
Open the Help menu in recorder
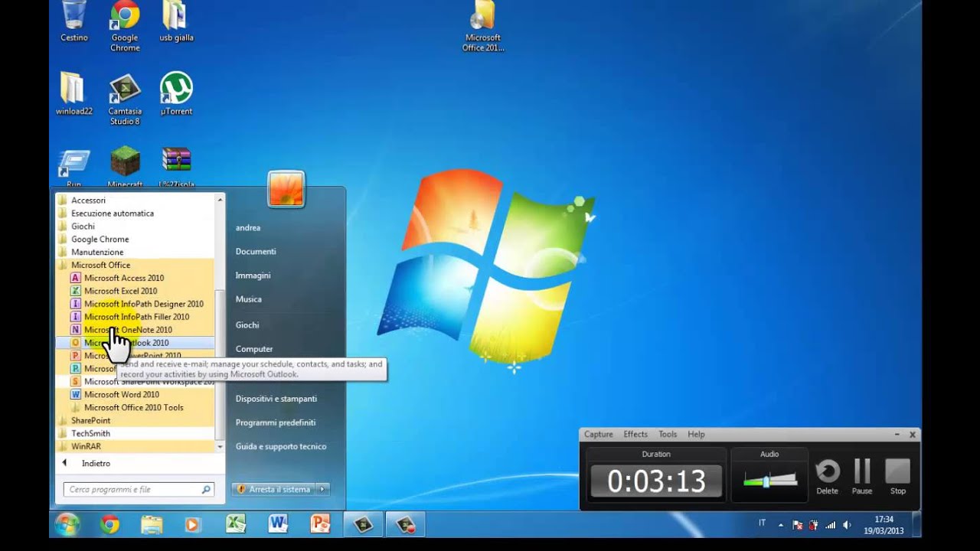click(x=696, y=434)
